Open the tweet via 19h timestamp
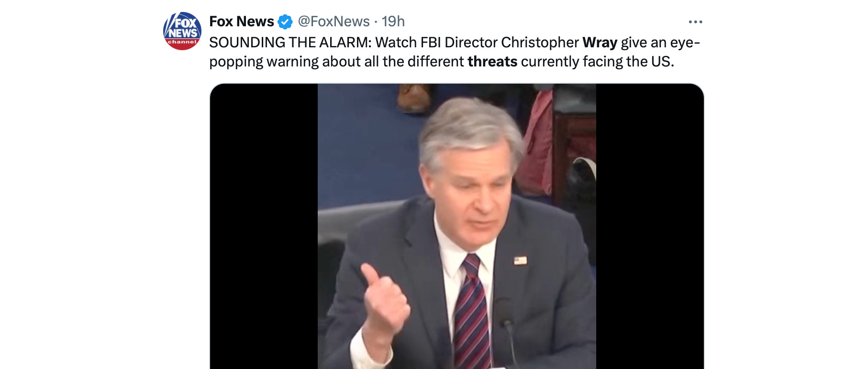The image size is (868, 369). [393, 22]
